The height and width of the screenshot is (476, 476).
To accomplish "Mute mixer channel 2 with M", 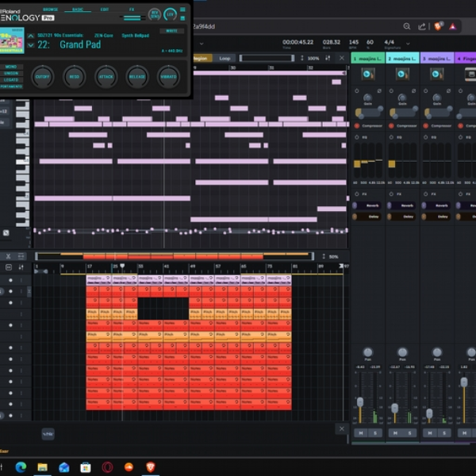I will pyautogui.click(x=395, y=433).
